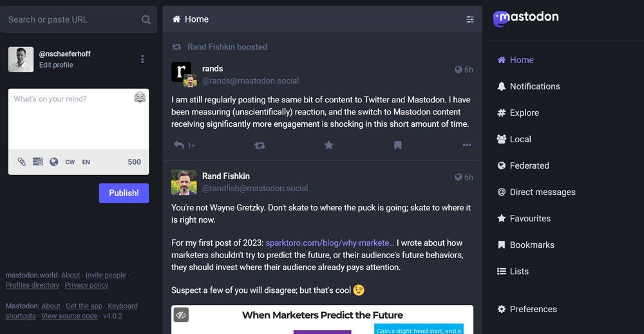Open the sparktoro.com blog link
Image resolution: width=644 pixels, height=334 pixels.
tap(330, 243)
